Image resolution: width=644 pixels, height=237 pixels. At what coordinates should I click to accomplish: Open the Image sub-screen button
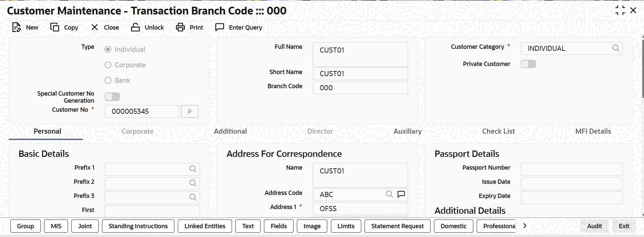click(x=312, y=226)
